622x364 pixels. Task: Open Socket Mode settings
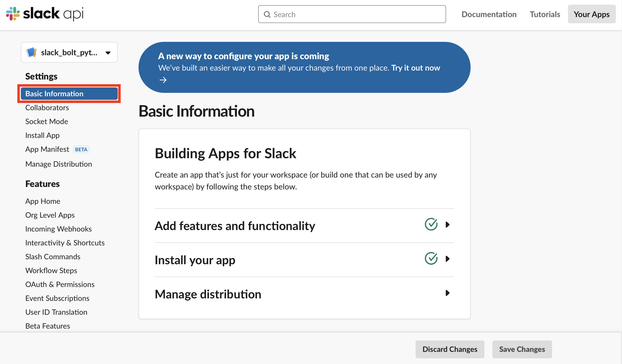coord(47,121)
